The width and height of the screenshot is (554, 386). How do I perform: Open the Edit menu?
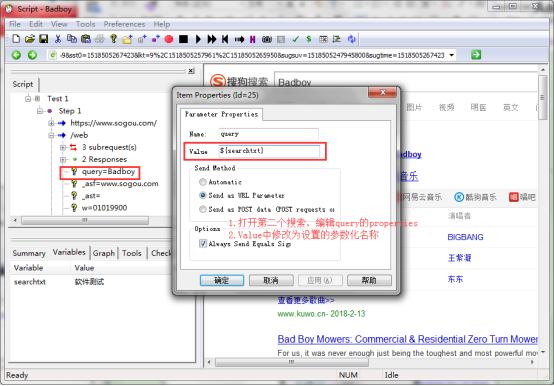(36, 24)
